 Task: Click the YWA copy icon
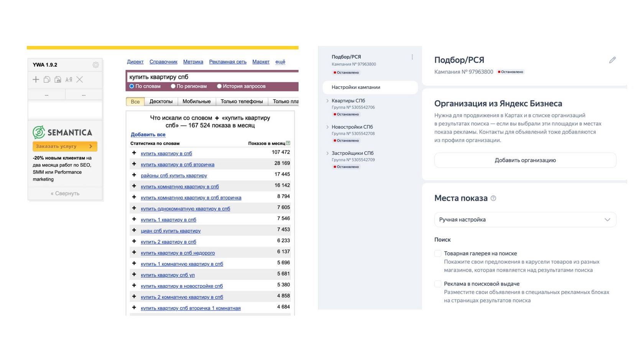(x=47, y=80)
